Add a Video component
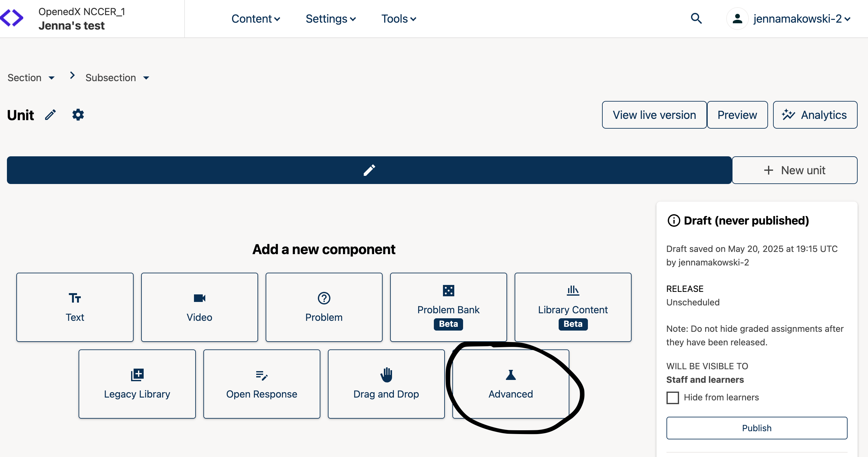Screen dimensions: 868x457 pyautogui.click(x=199, y=307)
